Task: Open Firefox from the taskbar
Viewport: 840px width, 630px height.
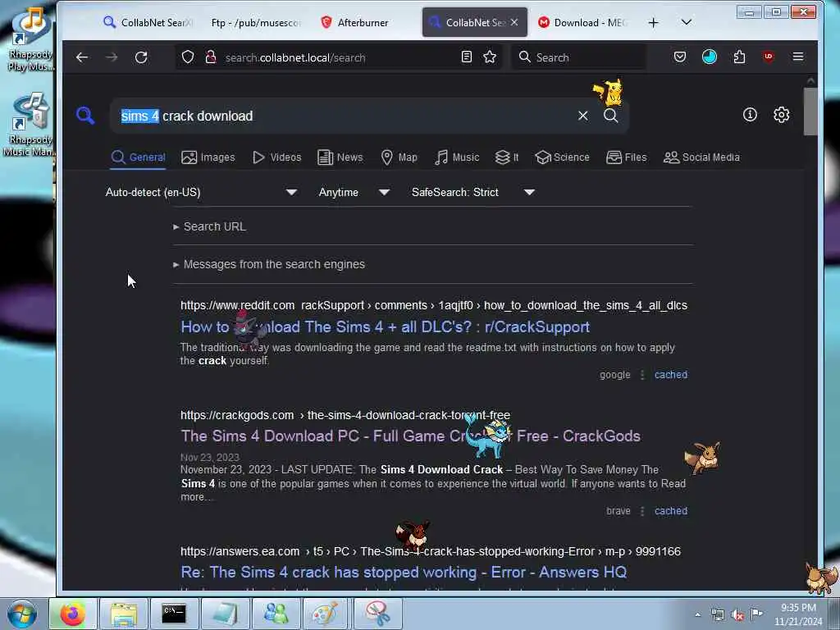Action: pyautogui.click(x=72, y=614)
